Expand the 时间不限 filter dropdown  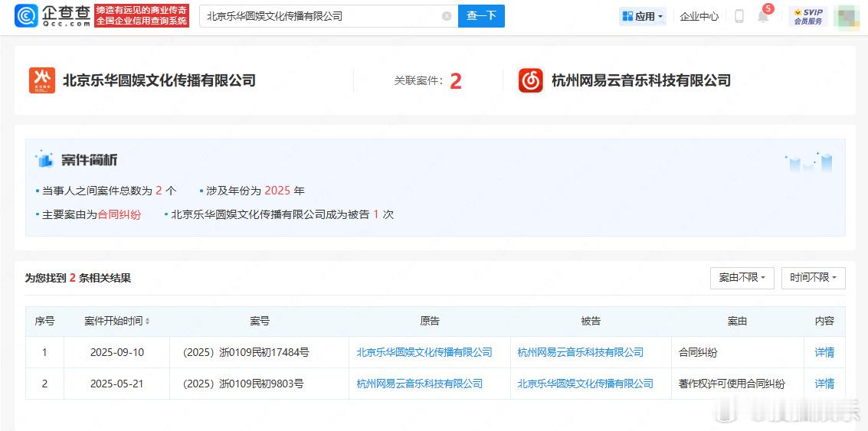pos(813,278)
